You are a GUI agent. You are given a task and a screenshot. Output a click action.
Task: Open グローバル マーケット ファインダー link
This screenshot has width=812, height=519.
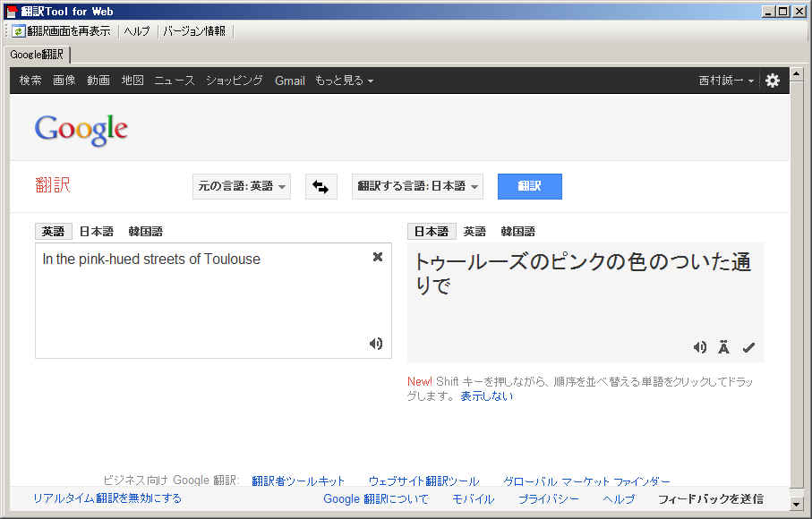click(x=586, y=481)
